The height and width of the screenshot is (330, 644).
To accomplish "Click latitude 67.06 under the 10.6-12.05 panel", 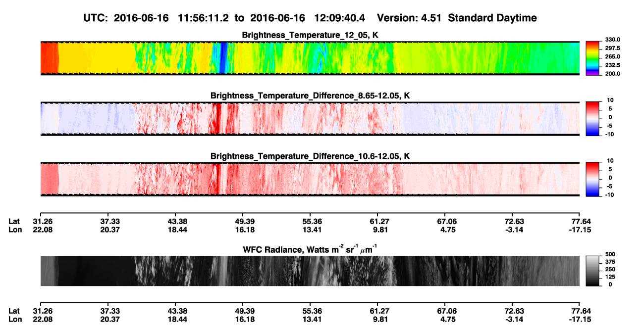I will [445, 221].
